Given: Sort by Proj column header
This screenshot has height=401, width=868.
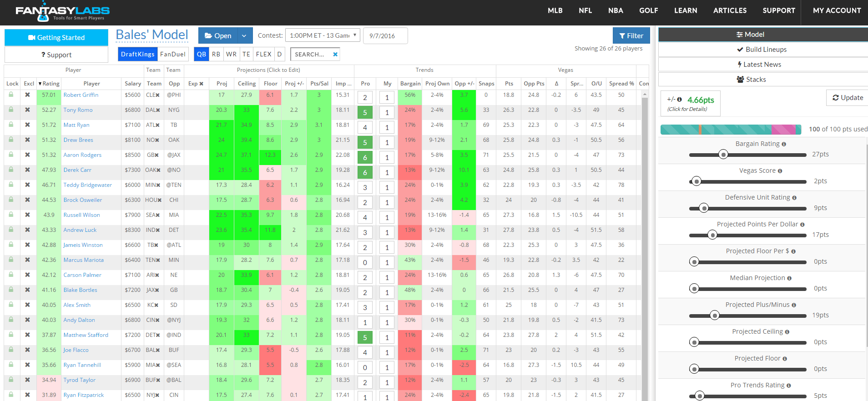Looking at the screenshot, I should [222, 84].
